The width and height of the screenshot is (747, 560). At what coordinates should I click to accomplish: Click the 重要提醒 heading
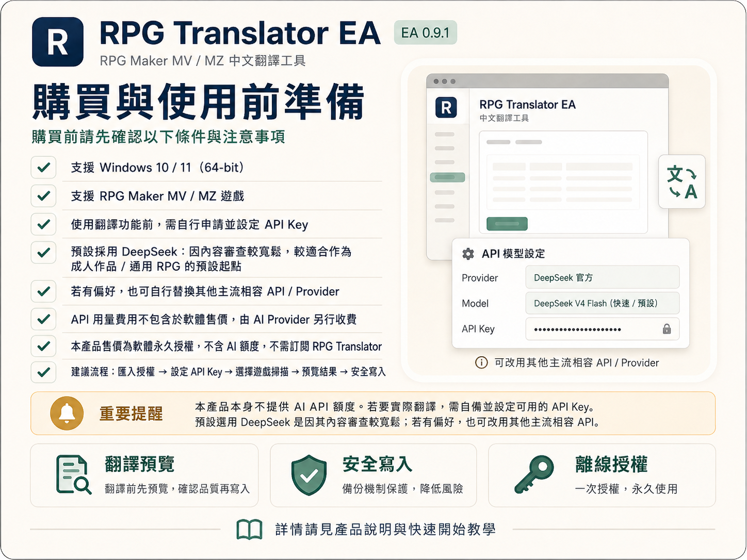[x=131, y=414]
